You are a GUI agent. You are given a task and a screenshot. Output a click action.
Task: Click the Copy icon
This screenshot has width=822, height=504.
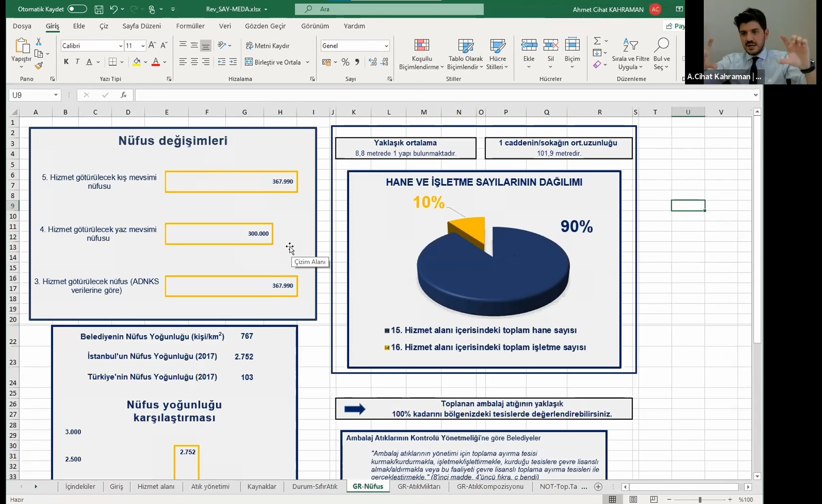39,53
